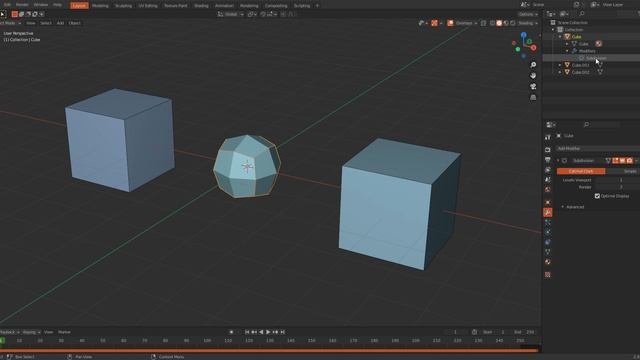This screenshot has height=360, width=640.
Task: Open the Physics properties tab icon
Action: (x=548, y=232)
